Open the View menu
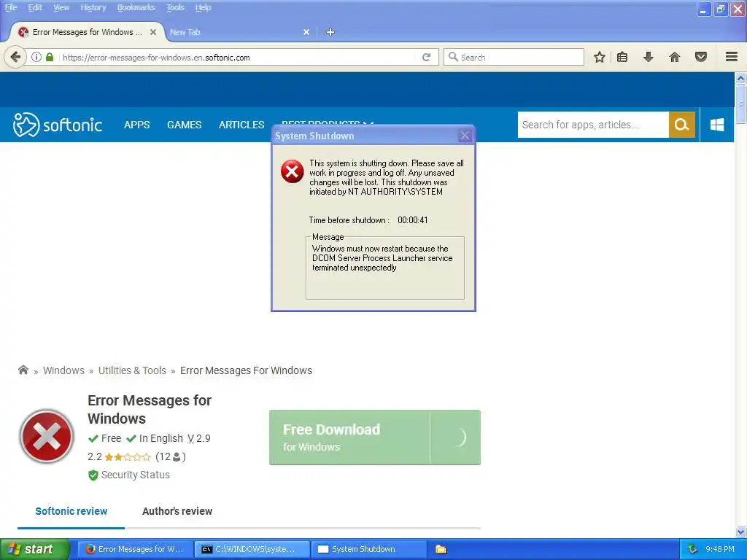This screenshot has height=560, width=747. coord(61,7)
